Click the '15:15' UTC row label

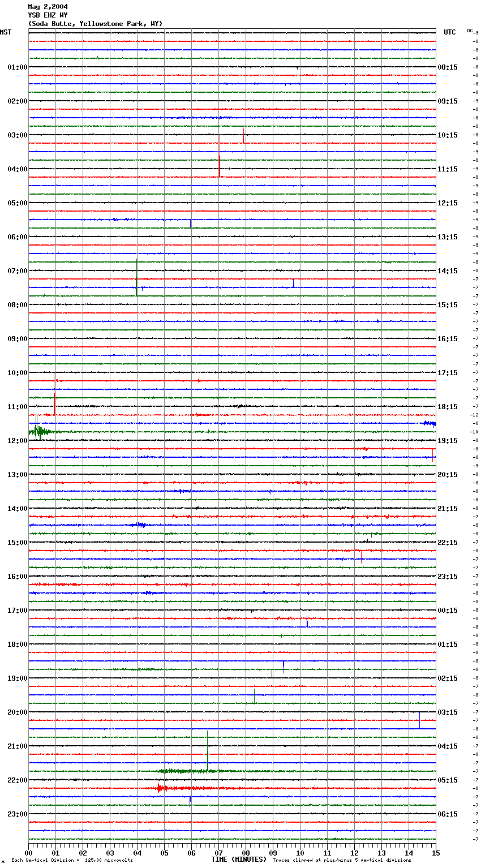[448, 305]
